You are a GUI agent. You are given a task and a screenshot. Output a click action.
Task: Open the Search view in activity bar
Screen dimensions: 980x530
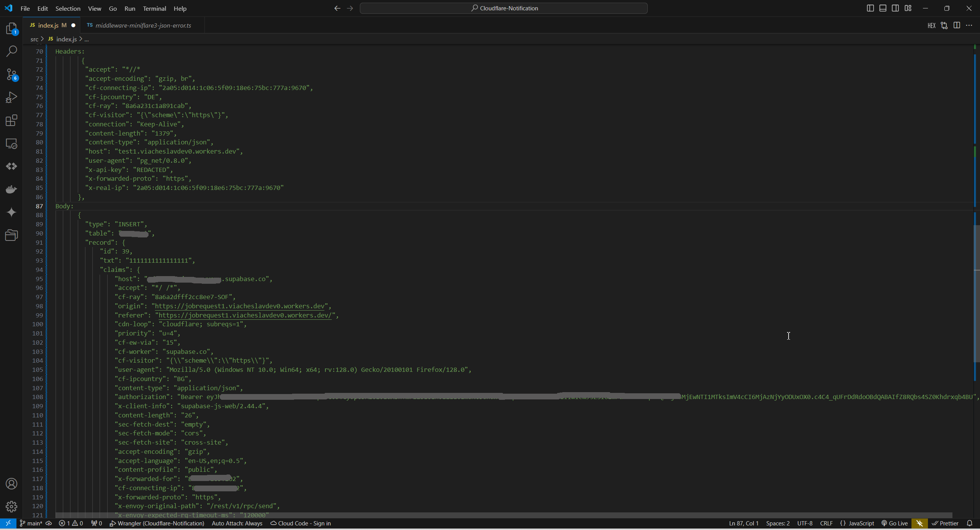pos(11,51)
